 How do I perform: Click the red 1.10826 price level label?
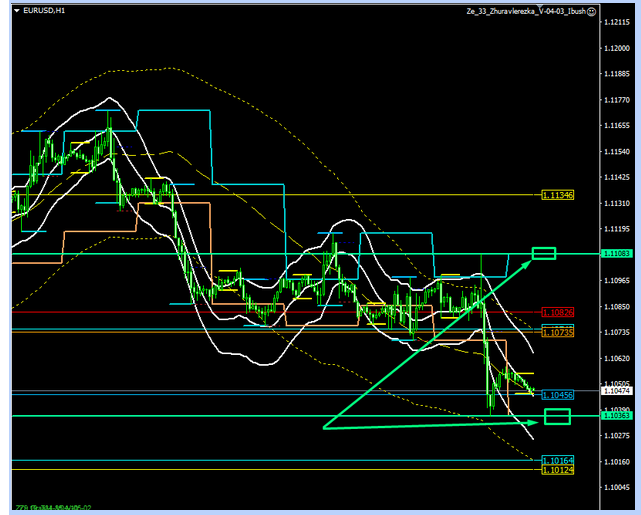557,312
